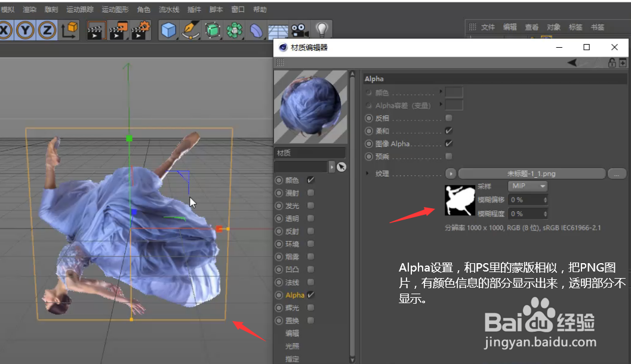Click the floor environment grid icon
The image size is (631, 364).
(278, 32)
